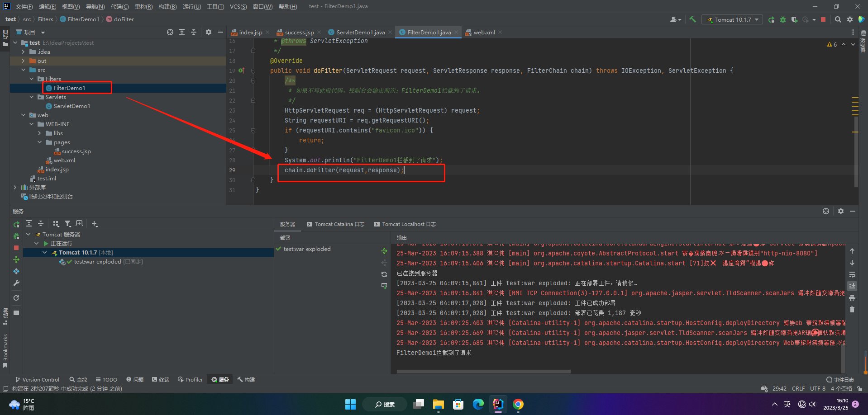Expand the libs folder node

coord(39,133)
